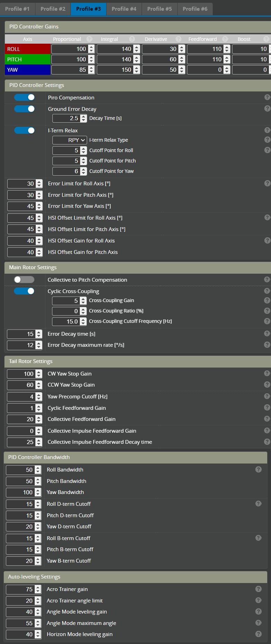Click help icon next to Proportional header
The height and width of the screenshot is (644, 271).
(90, 39)
